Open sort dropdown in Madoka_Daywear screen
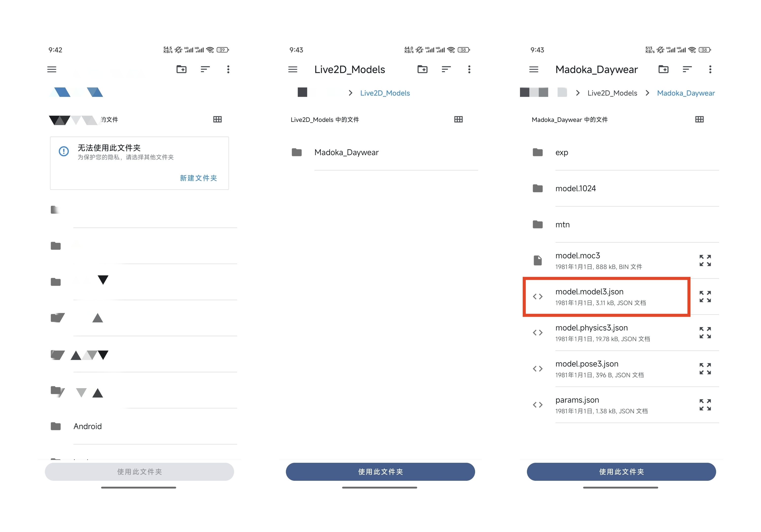 687,69
